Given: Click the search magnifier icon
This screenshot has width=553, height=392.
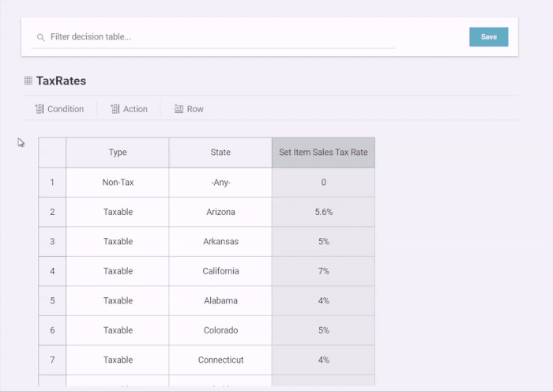Looking at the screenshot, I should pos(40,37).
